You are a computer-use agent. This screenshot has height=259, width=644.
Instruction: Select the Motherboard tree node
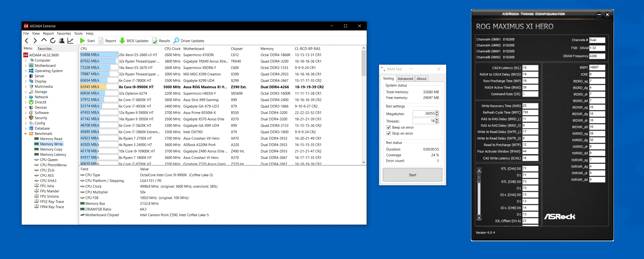click(x=45, y=66)
